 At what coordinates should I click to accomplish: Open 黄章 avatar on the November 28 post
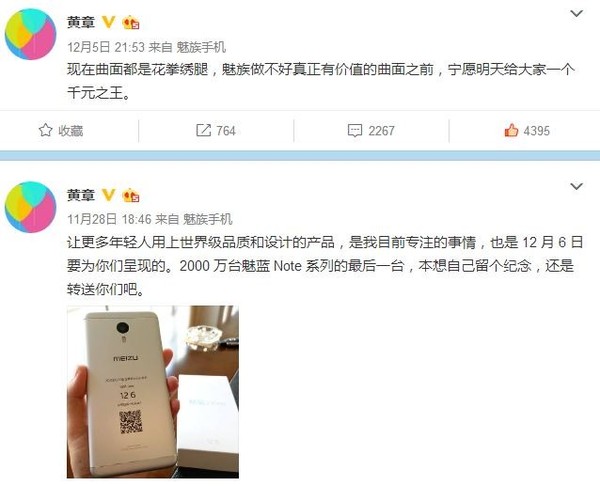point(31,207)
